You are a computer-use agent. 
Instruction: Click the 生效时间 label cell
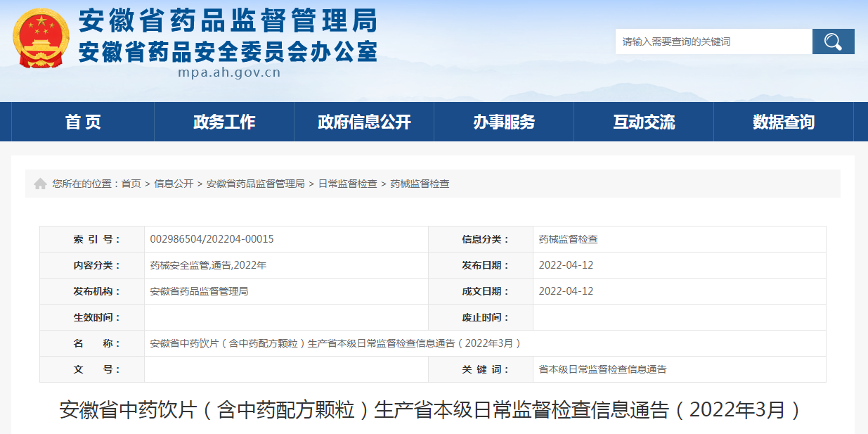[92, 317]
